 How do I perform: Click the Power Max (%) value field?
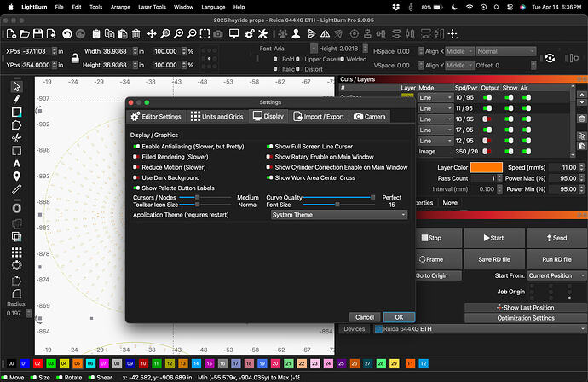(x=563, y=178)
